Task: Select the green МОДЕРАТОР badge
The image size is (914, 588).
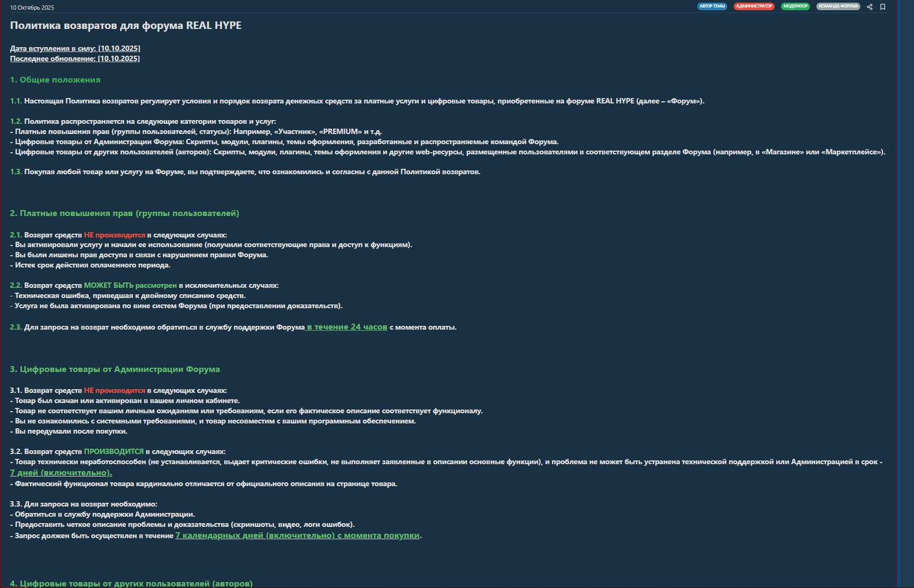Action: click(795, 6)
